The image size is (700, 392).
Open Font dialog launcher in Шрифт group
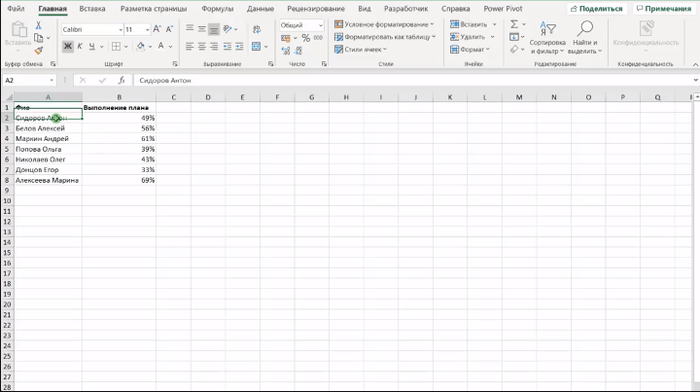175,64
